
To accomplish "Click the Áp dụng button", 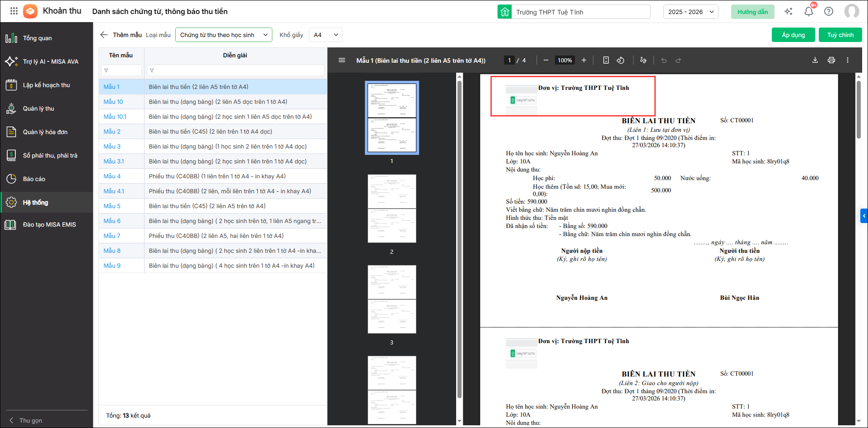I will (x=793, y=35).
